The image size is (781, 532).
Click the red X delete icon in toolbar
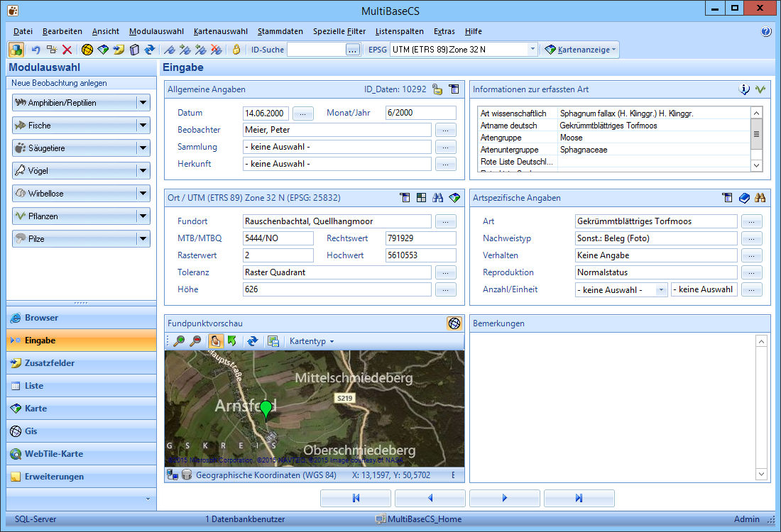click(x=67, y=50)
